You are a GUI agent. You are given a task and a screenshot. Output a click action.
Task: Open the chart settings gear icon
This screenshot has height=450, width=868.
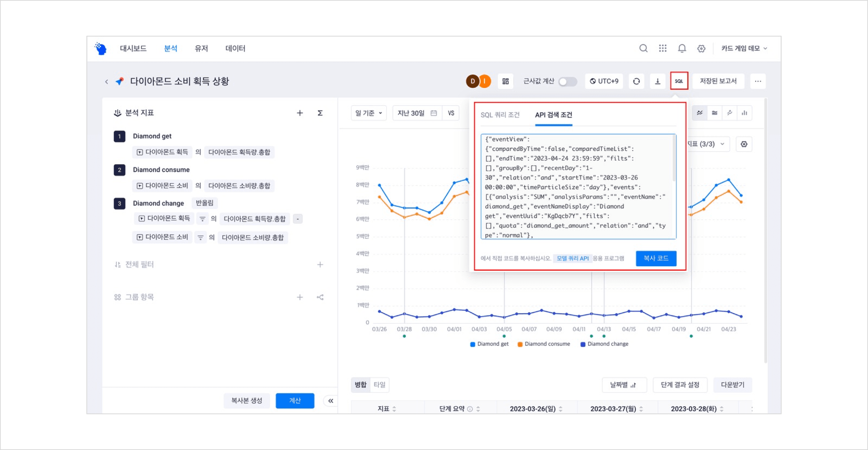coord(744,144)
